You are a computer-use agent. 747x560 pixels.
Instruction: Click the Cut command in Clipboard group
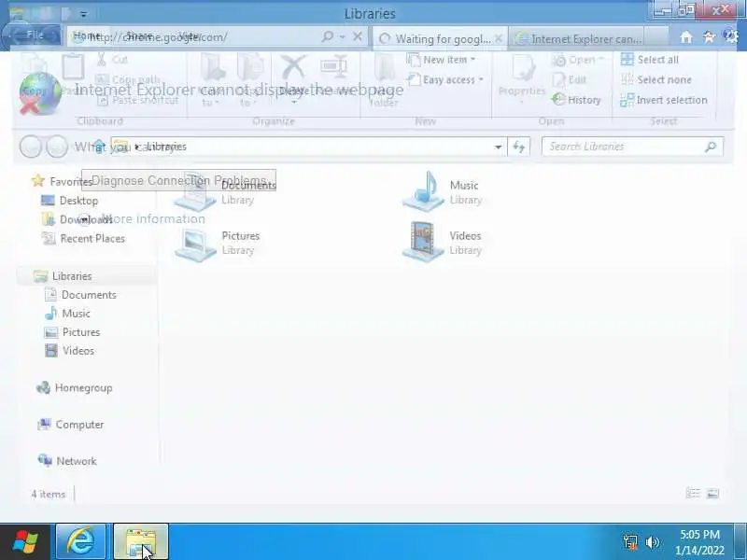113,60
